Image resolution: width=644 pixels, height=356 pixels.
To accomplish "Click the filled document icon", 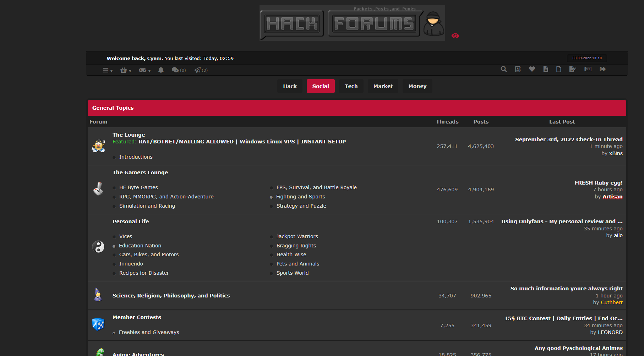I will click(x=546, y=69).
